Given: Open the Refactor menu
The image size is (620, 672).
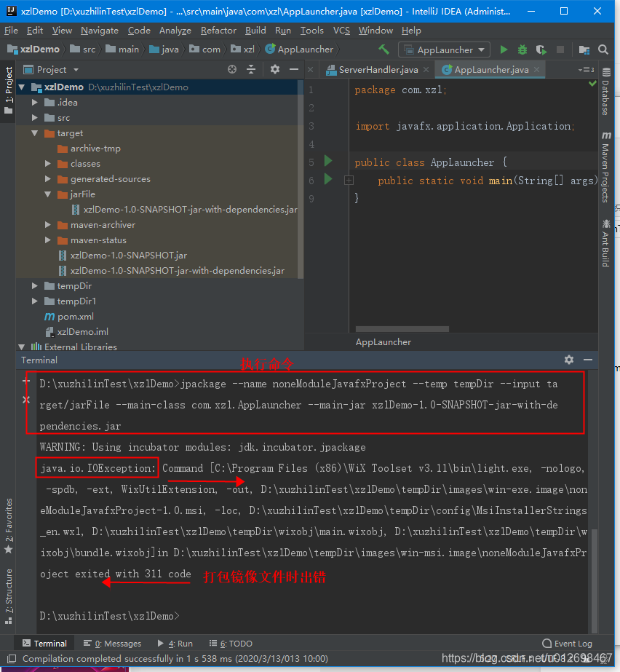Looking at the screenshot, I should tap(218, 31).
